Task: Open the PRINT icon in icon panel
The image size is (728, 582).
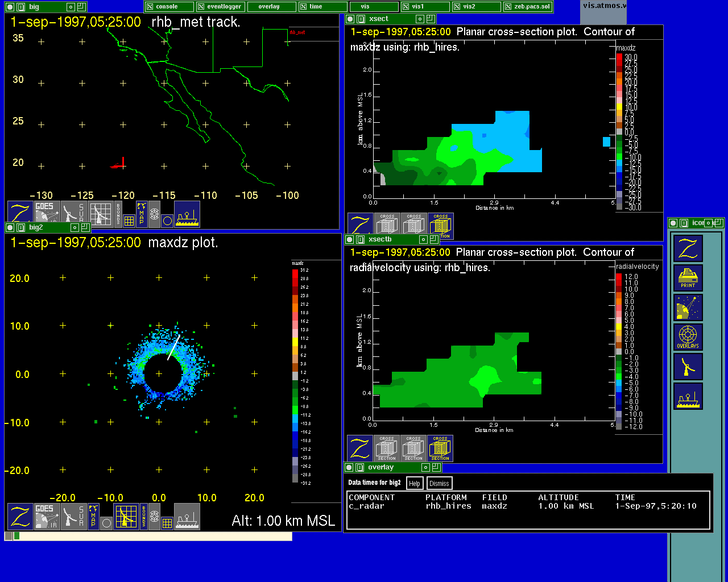Action: pyautogui.click(x=688, y=278)
